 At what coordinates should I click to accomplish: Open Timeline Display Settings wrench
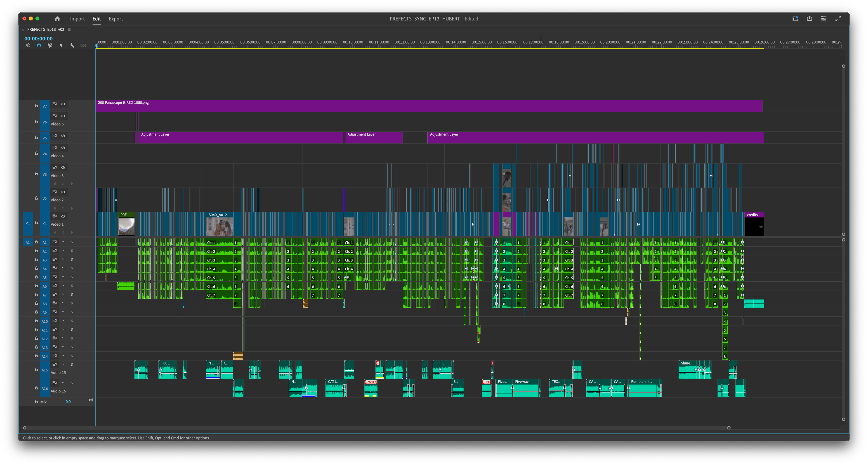click(x=72, y=45)
